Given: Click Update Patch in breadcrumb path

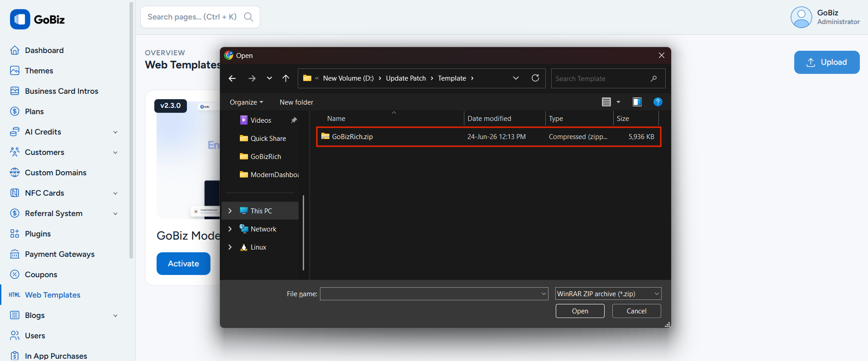Looking at the screenshot, I should click(406, 78).
